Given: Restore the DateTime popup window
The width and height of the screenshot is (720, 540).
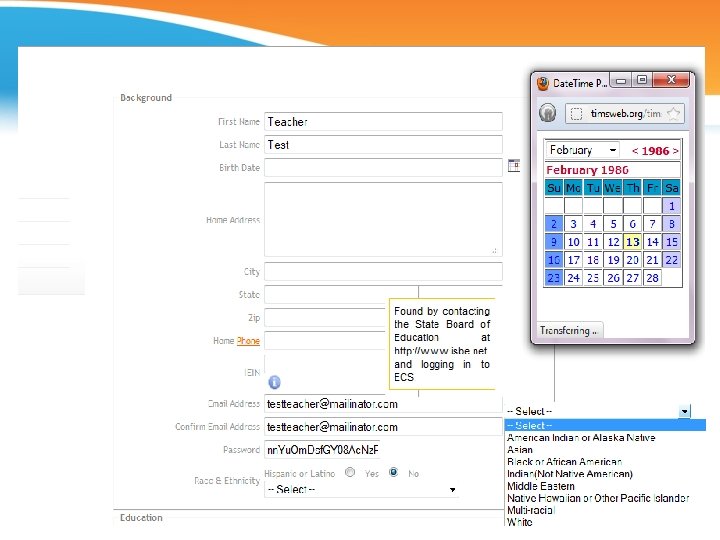Looking at the screenshot, I should coord(642,80).
